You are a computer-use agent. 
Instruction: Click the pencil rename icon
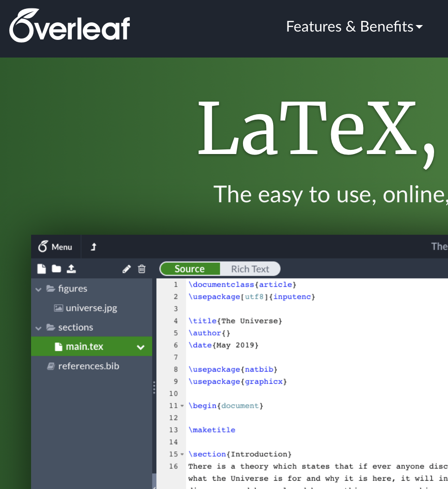pyautogui.click(x=127, y=269)
